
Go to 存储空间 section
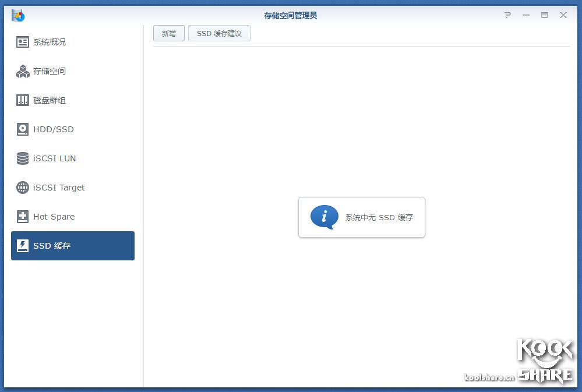(73, 71)
